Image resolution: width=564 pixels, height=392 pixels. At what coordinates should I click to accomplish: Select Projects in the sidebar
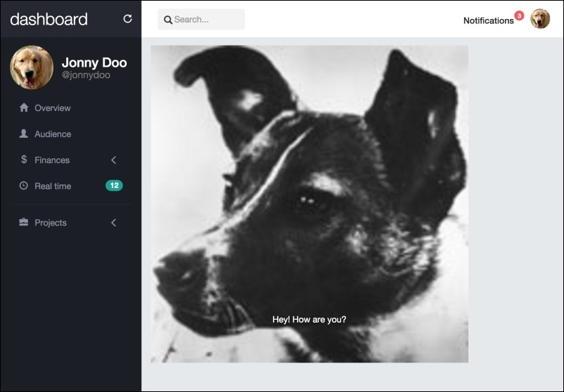(51, 223)
